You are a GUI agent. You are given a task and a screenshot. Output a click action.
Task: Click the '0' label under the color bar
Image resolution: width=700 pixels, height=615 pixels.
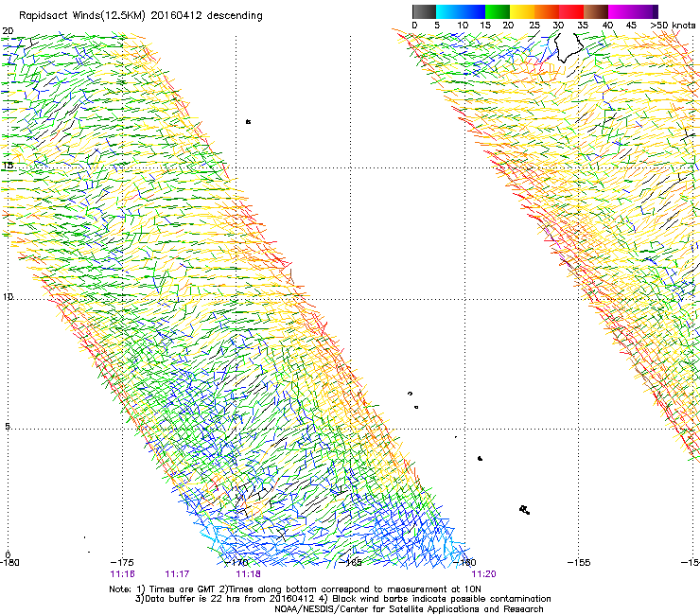tap(414, 26)
